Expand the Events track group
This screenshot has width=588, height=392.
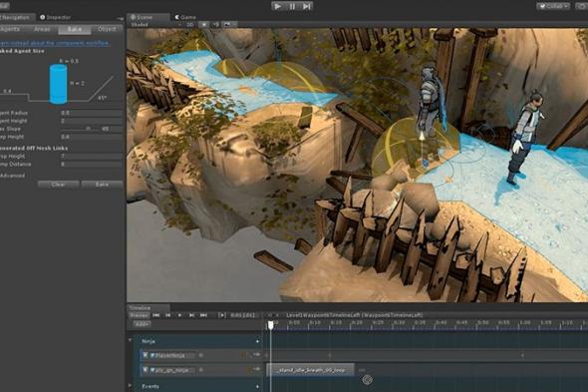pyautogui.click(x=130, y=386)
